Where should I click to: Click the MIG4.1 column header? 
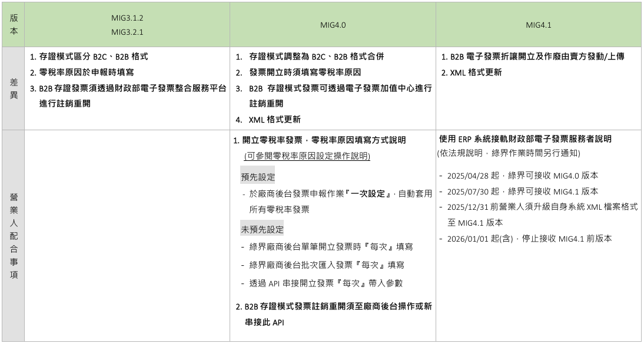click(538, 25)
